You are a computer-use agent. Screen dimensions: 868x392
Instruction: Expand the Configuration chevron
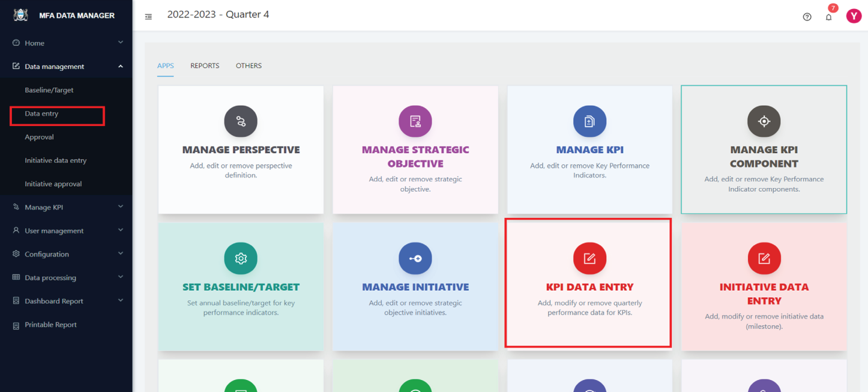pos(121,254)
